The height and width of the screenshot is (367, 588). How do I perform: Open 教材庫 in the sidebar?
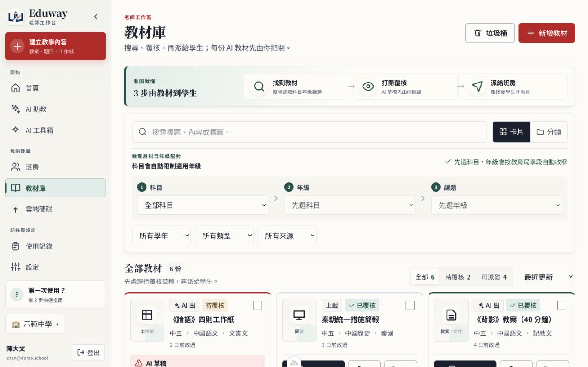[56, 188]
